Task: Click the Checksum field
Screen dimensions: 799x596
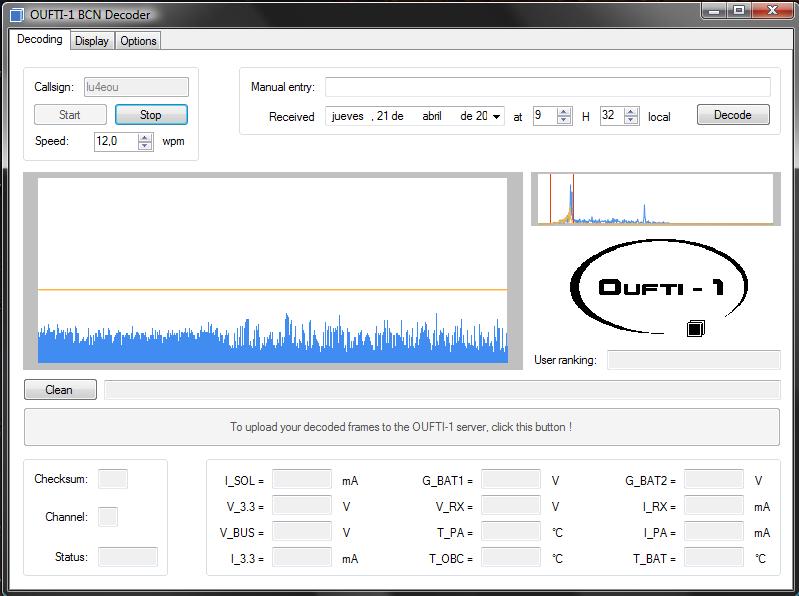Action: coord(113,479)
